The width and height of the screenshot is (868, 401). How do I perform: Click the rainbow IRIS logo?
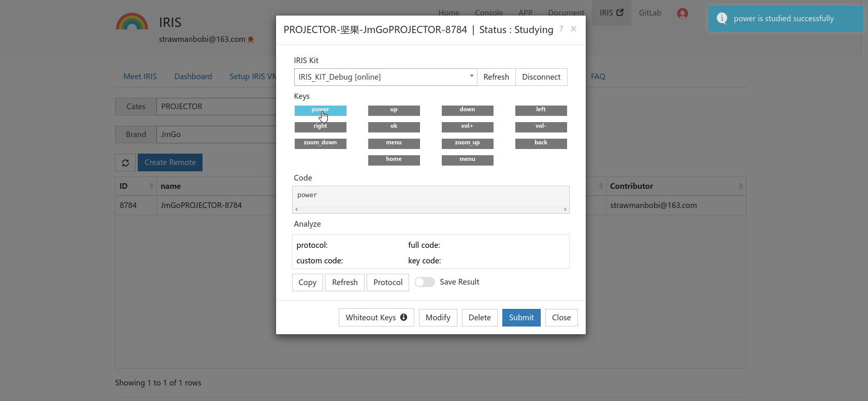pyautogui.click(x=132, y=22)
